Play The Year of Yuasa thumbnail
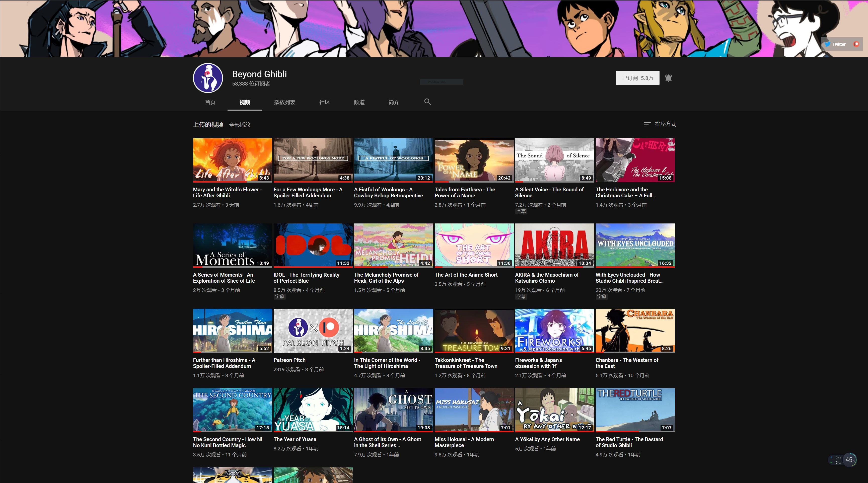Image resolution: width=868 pixels, height=483 pixels. tap(313, 410)
